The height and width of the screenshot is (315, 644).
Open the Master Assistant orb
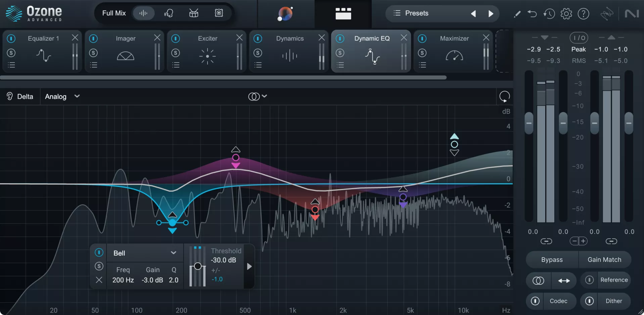pos(285,14)
